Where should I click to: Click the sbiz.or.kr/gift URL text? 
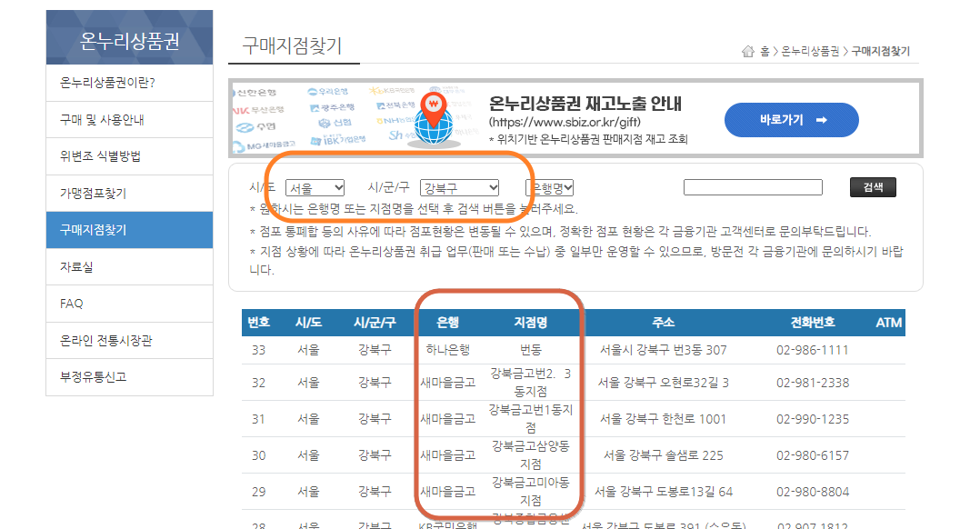pyautogui.click(x=565, y=122)
